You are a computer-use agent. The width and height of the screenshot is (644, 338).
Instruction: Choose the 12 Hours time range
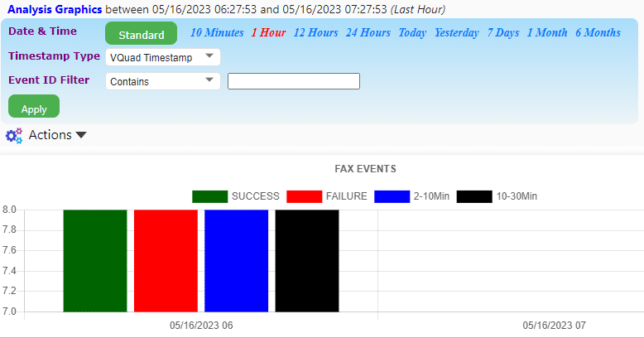click(x=315, y=33)
